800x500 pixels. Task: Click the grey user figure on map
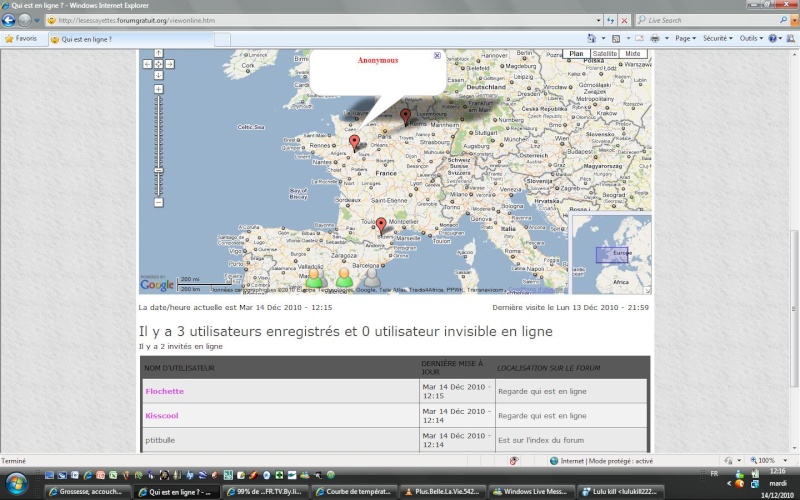click(371, 278)
